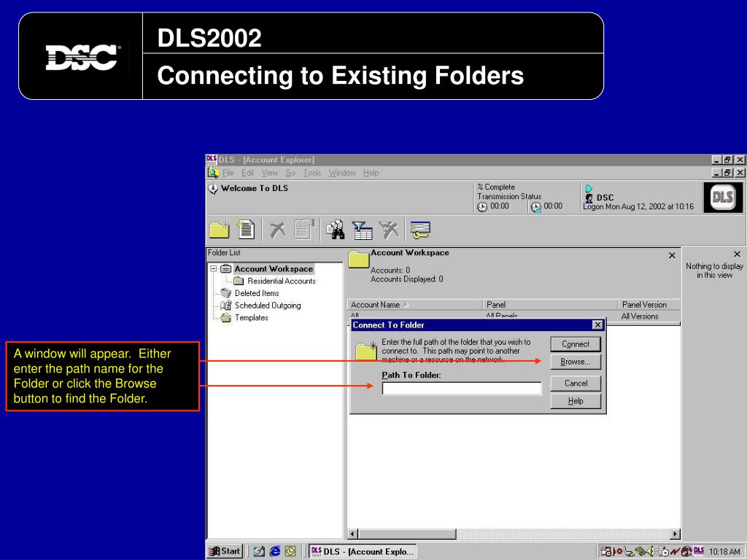Select the Residential Accounts folder

[x=281, y=281]
